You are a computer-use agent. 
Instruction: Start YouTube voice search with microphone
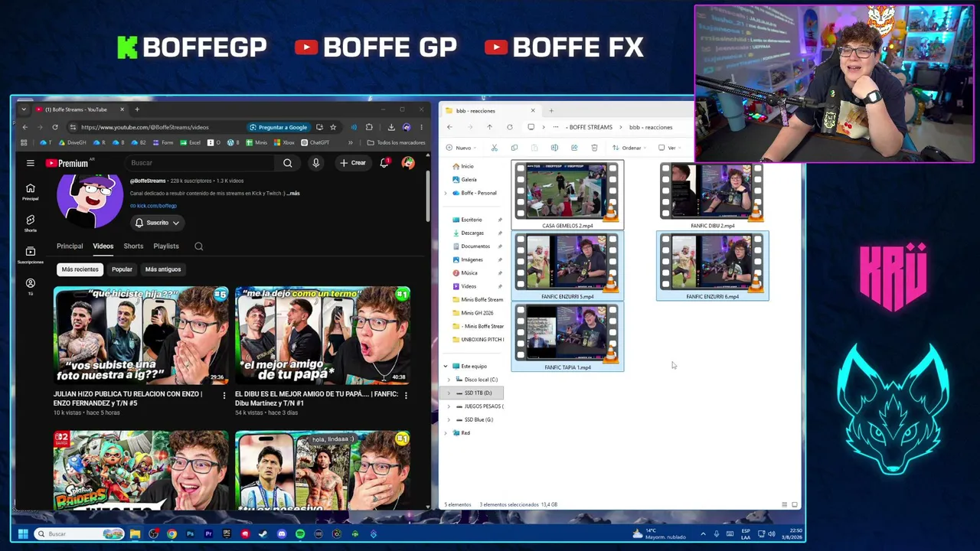click(x=315, y=163)
